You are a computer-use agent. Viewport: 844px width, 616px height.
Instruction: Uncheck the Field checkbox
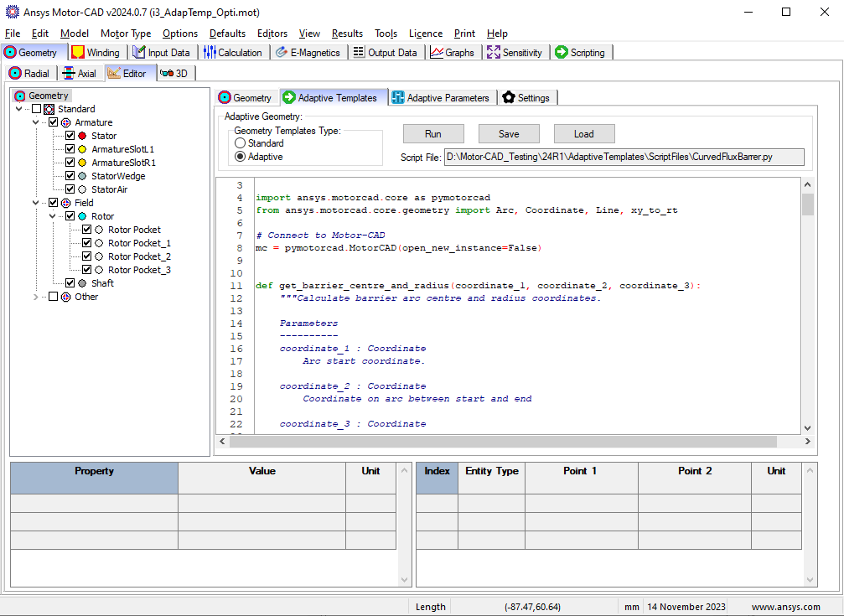point(54,203)
